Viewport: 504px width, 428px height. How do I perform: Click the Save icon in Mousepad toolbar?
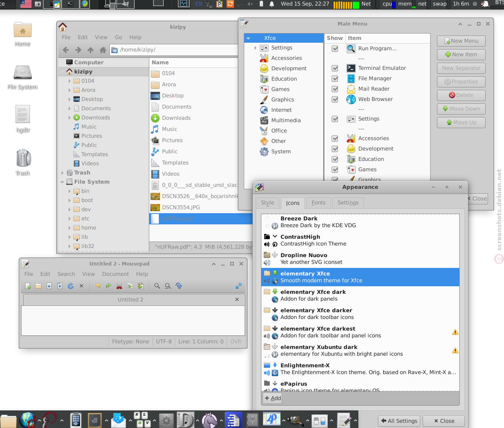coord(49,286)
